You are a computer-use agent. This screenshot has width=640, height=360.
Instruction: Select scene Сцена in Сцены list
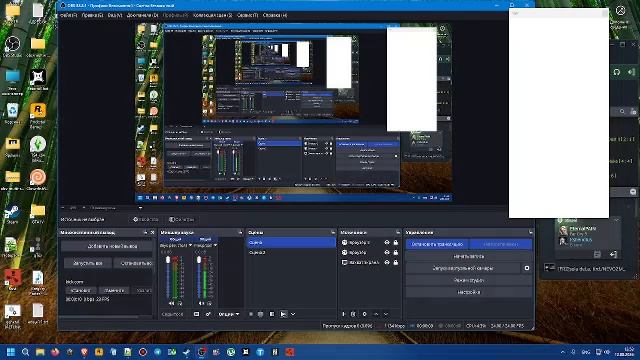click(x=291, y=242)
